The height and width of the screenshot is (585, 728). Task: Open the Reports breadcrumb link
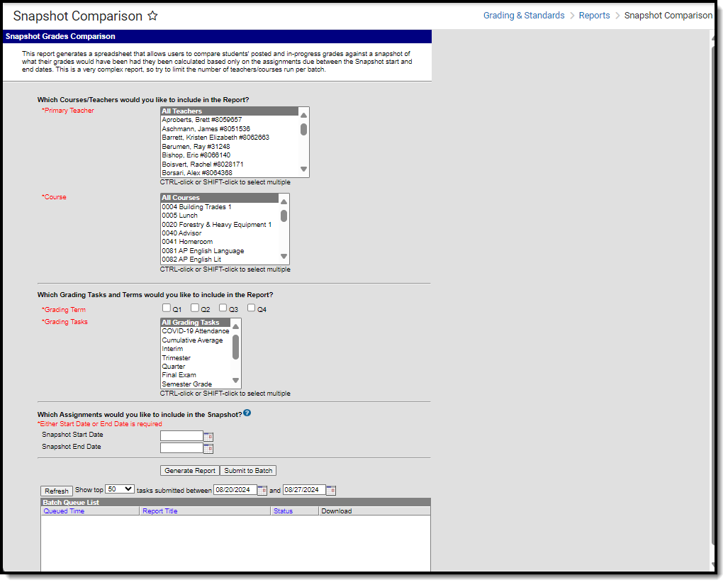(x=594, y=16)
